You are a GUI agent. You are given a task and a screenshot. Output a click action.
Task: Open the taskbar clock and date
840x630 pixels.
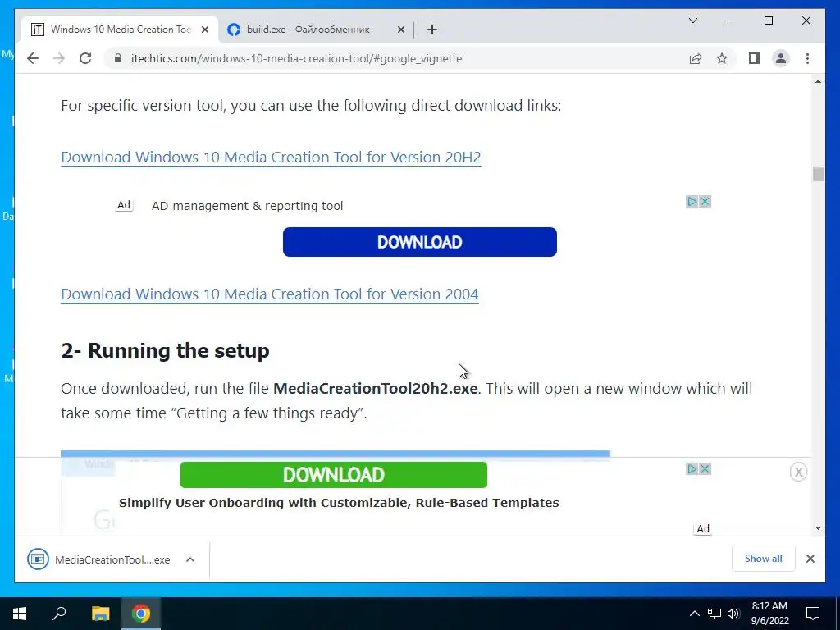[x=769, y=614]
